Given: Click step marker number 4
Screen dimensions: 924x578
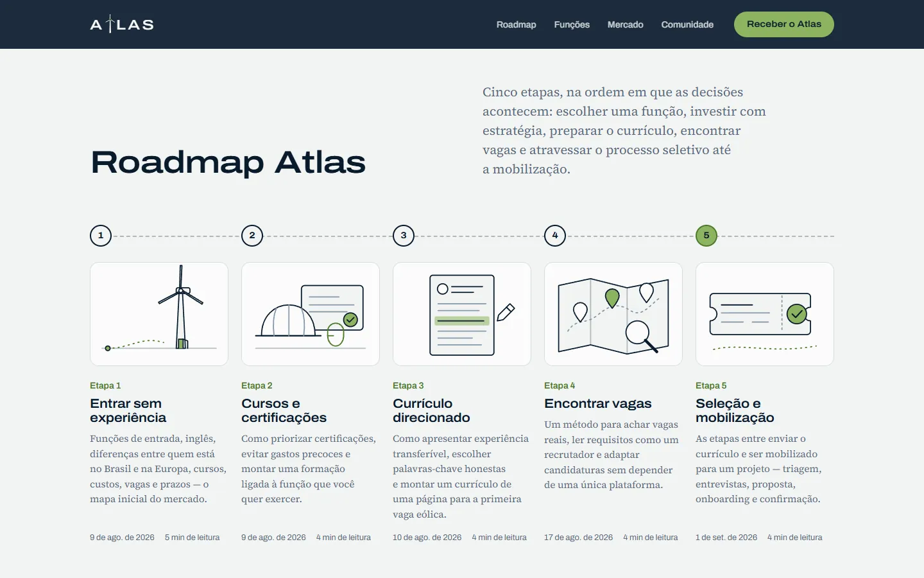Looking at the screenshot, I should 555,236.
